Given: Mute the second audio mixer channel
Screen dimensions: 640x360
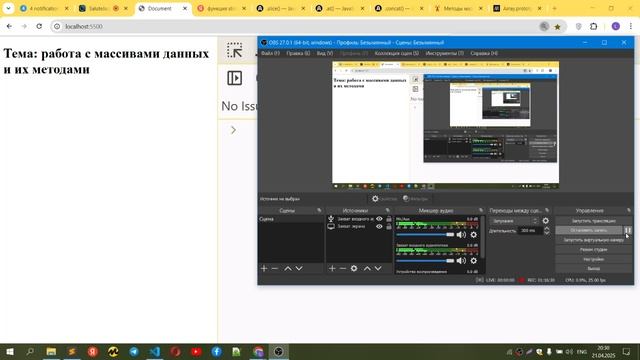Looking at the screenshot, I should click(x=461, y=260).
